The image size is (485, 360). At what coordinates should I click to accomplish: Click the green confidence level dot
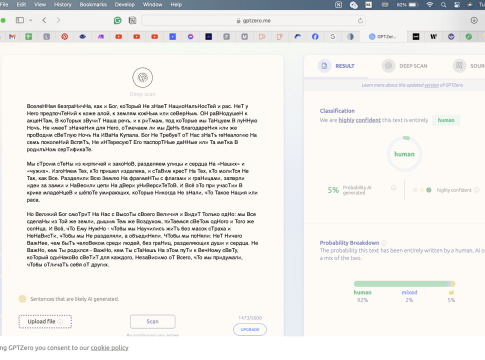point(429,190)
